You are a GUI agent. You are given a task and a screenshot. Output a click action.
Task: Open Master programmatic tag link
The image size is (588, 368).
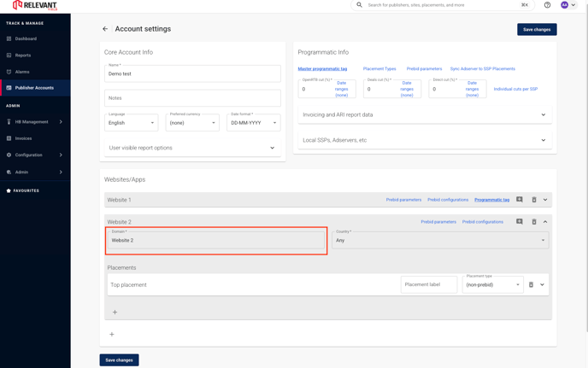322,68
